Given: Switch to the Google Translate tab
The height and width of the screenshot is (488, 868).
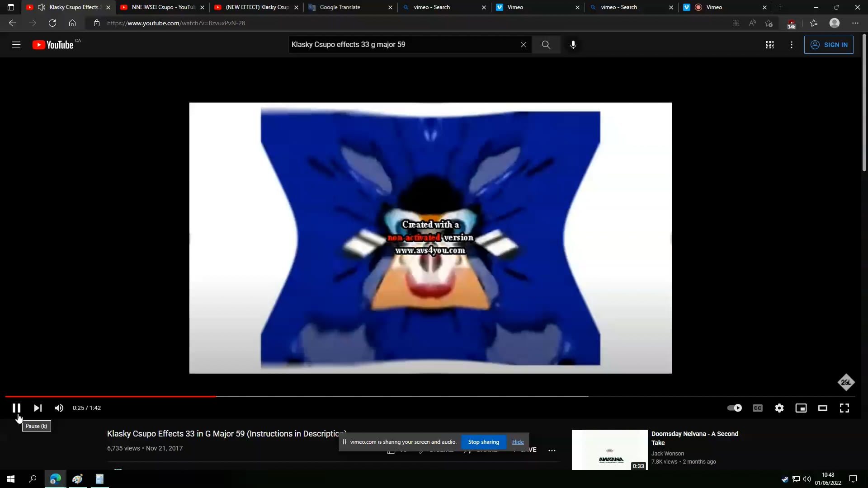Looking at the screenshot, I should [340, 7].
